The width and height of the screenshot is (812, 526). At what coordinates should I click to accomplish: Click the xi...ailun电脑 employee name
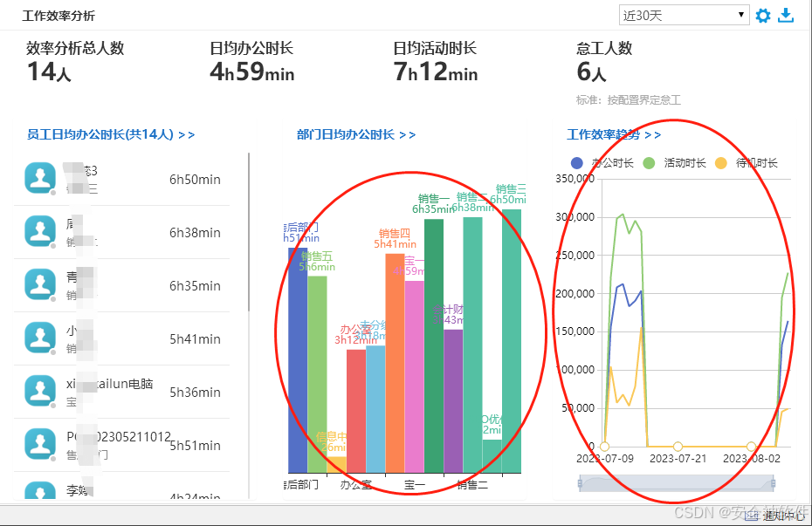pos(109,384)
